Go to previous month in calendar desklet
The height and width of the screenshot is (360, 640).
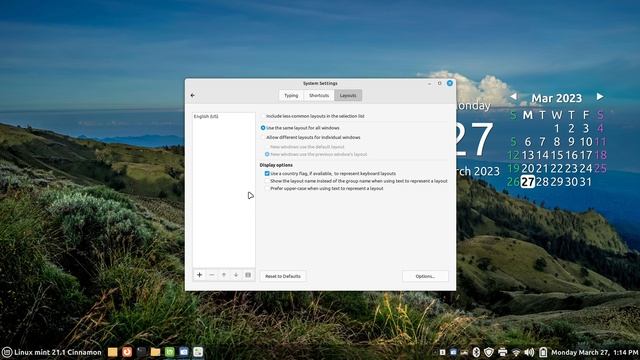coord(513,97)
